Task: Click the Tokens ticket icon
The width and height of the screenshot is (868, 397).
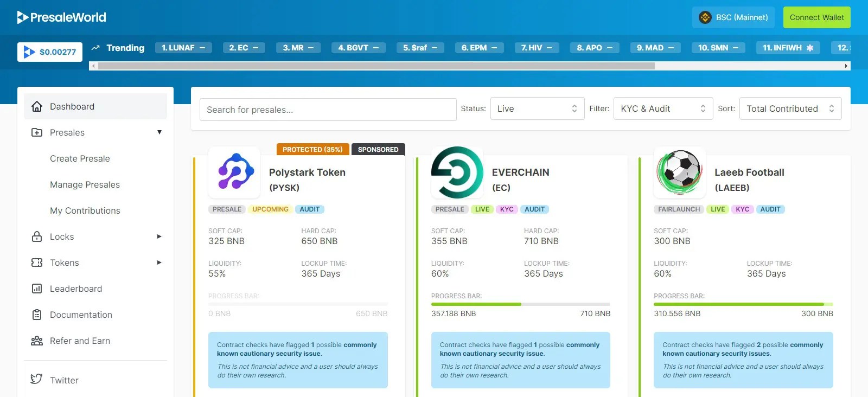Action: [37, 262]
